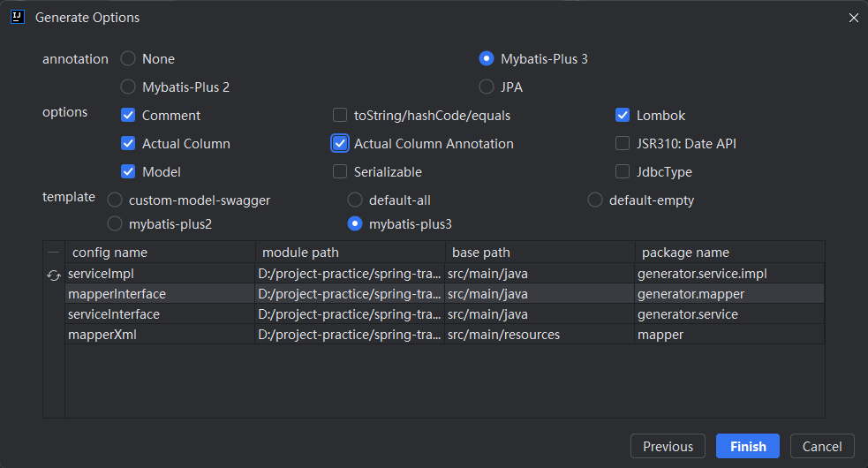Click the Finish button
Screen dimensions: 868x468
748,447
